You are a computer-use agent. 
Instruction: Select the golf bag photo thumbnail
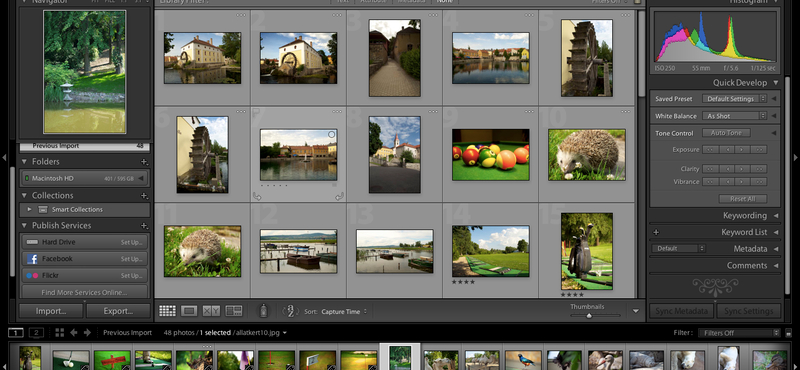point(587,251)
